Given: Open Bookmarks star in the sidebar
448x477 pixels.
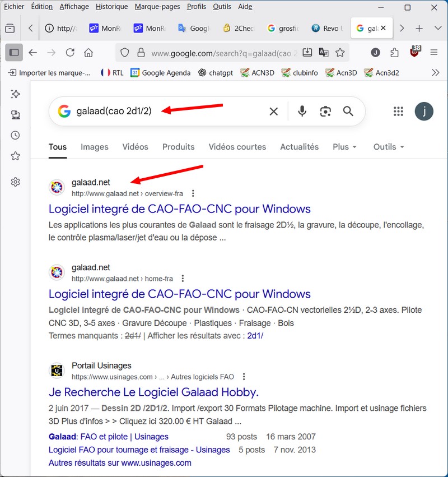Looking at the screenshot, I should (15, 156).
